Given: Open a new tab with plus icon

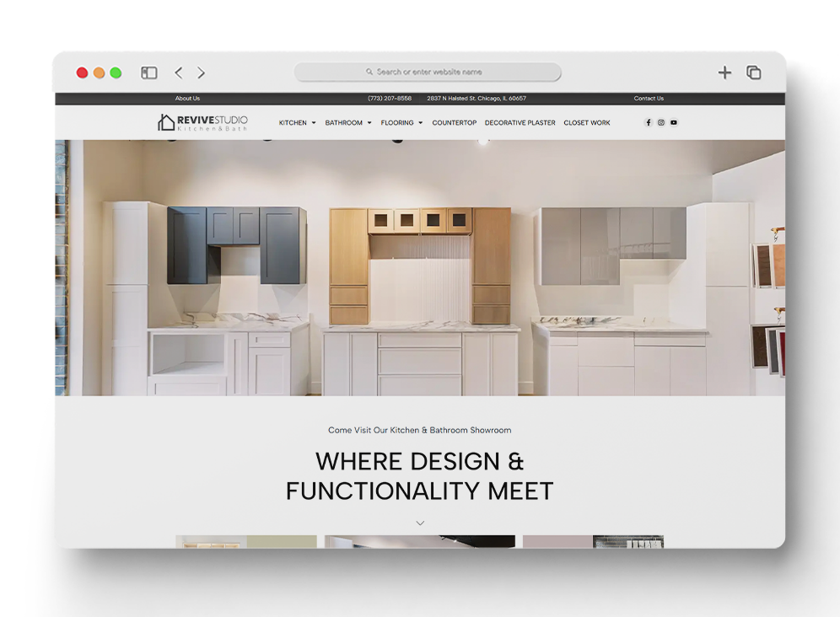Looking at the screenshot, I should (724, 73).
